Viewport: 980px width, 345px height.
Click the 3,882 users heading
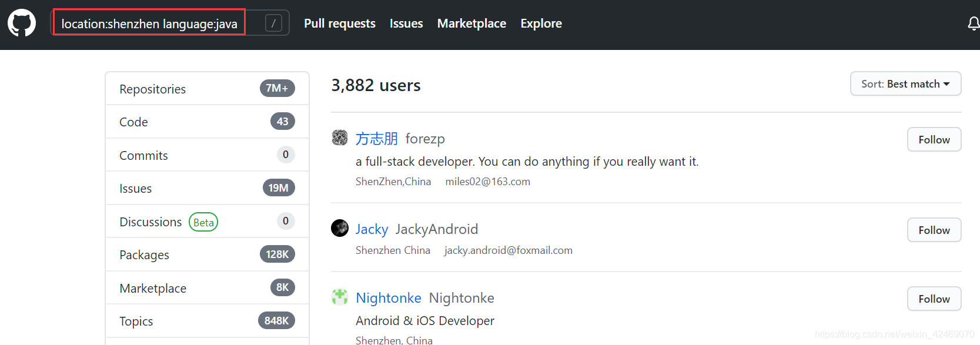[x=376, y=85]
